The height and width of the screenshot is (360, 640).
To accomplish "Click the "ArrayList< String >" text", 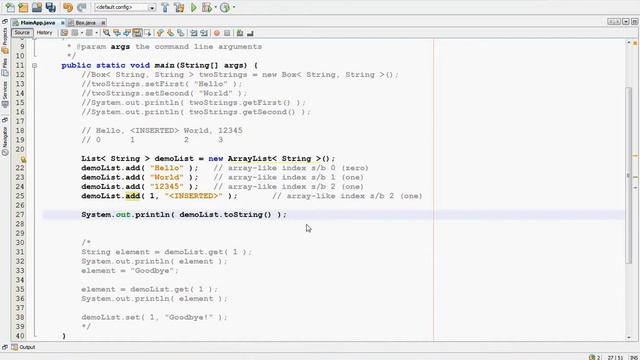I will point(274,159).
